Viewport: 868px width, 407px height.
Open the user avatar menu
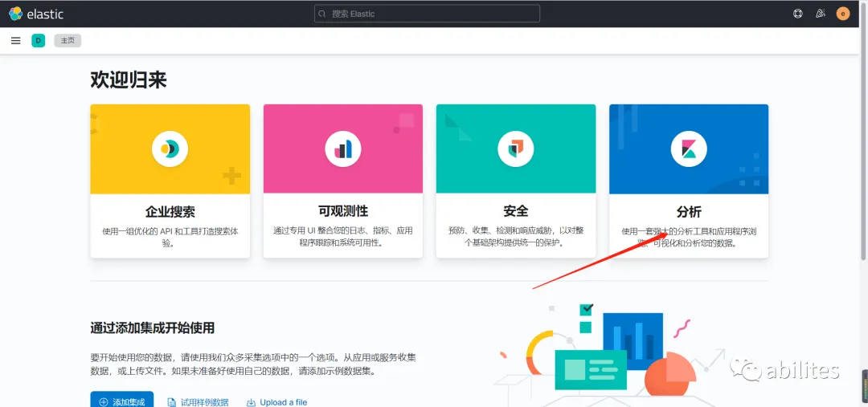(x=843, y=14)
